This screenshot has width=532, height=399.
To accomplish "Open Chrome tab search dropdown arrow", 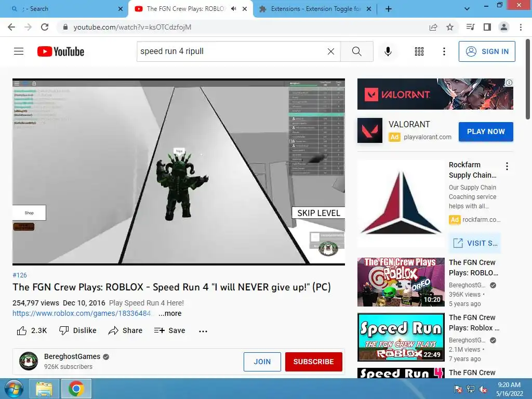I will pyautogui.click(x=467, y=9).
